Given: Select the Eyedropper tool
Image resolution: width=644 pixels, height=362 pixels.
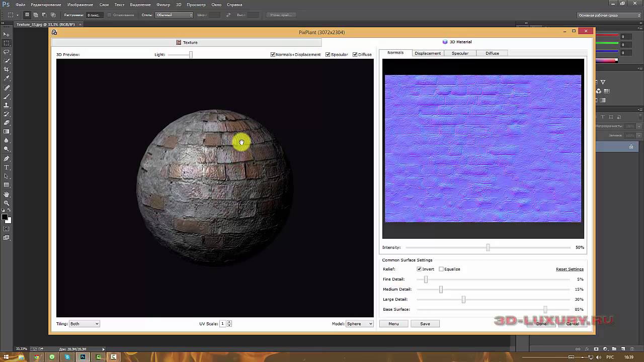Looking at the screenshot, I should (7, 78).
